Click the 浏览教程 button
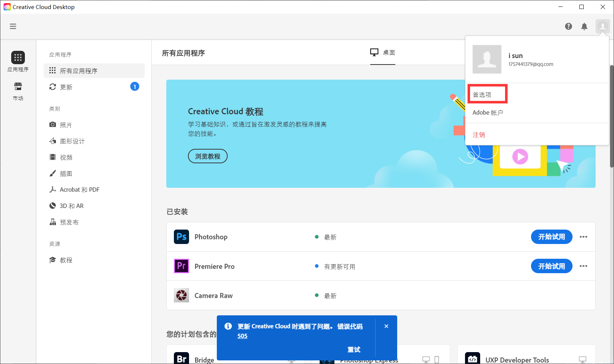The image size is (614, 364). (x=207, y=156)
